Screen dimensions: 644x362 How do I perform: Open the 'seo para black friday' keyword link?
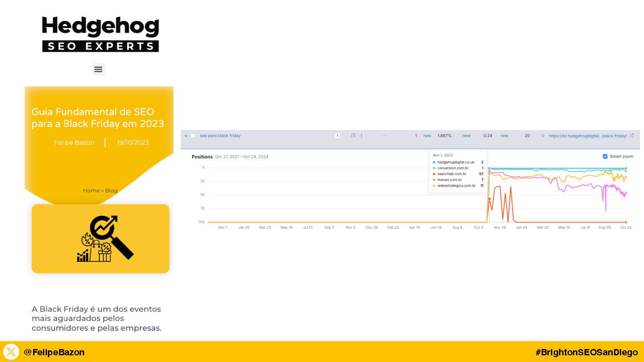click(x=220, y=135)
